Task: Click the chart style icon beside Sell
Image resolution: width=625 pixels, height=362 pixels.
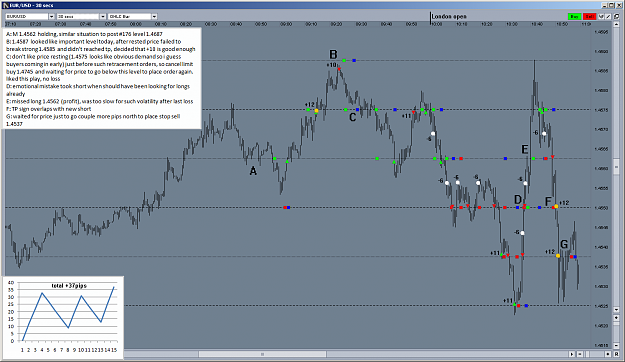Action: (x=601, y=16)
